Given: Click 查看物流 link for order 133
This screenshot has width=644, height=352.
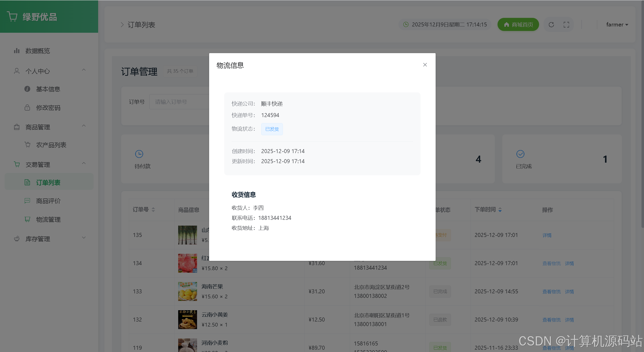Looking at the screenshot, I should coord(551,292).
